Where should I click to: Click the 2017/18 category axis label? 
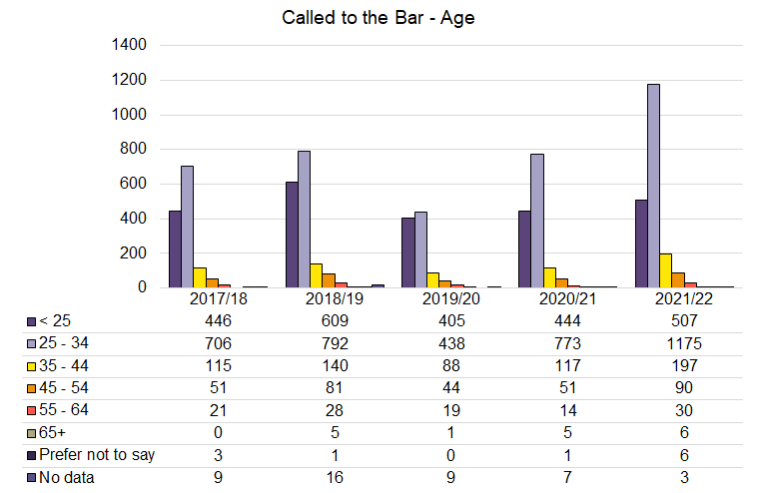tap(218, 299)
